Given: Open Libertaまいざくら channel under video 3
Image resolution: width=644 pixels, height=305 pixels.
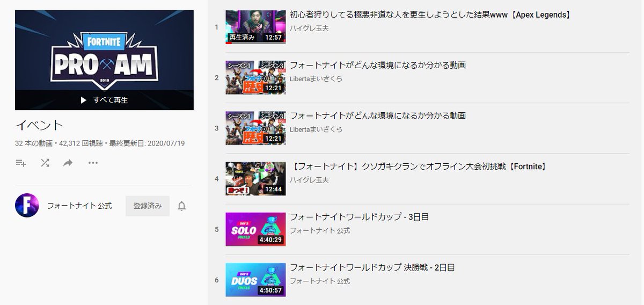Looking at the screenshot, I should click(316, 129).
